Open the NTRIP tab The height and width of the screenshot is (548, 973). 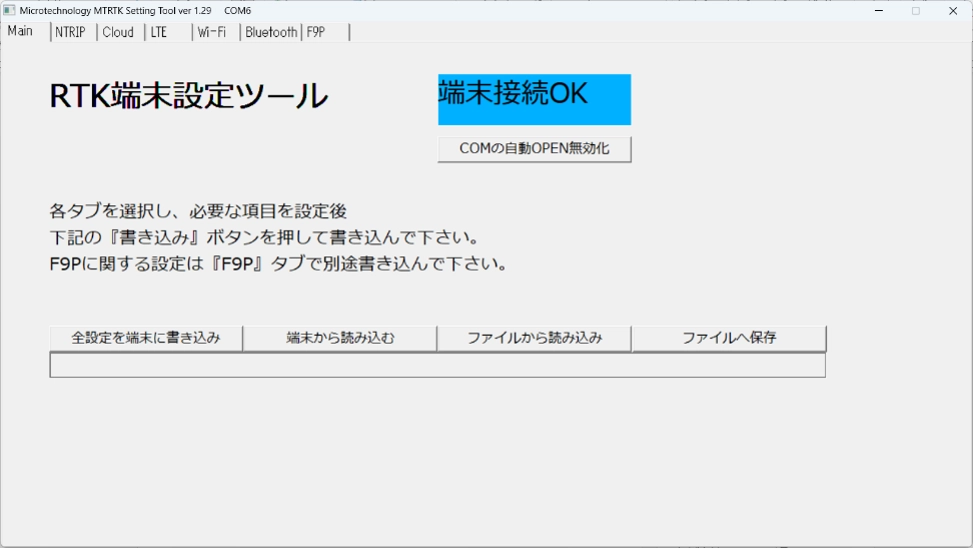73,32
